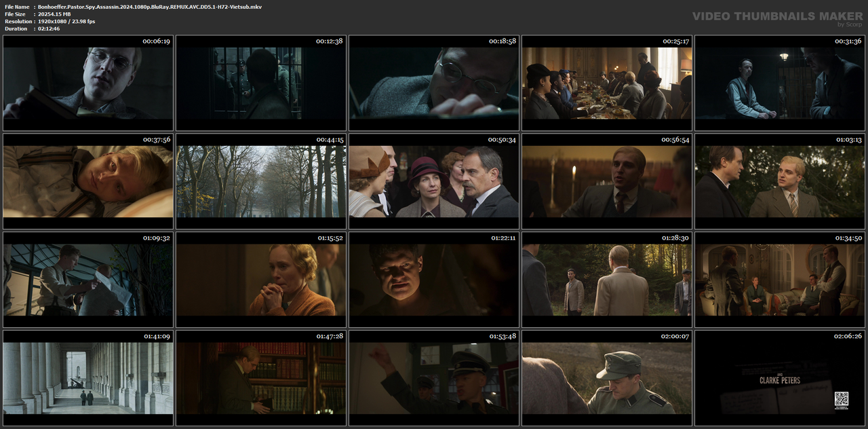Open the colonnade thumbnail at 01:41:09
The width and height of the screenshot is (868, 429).
tap(88, 378)
